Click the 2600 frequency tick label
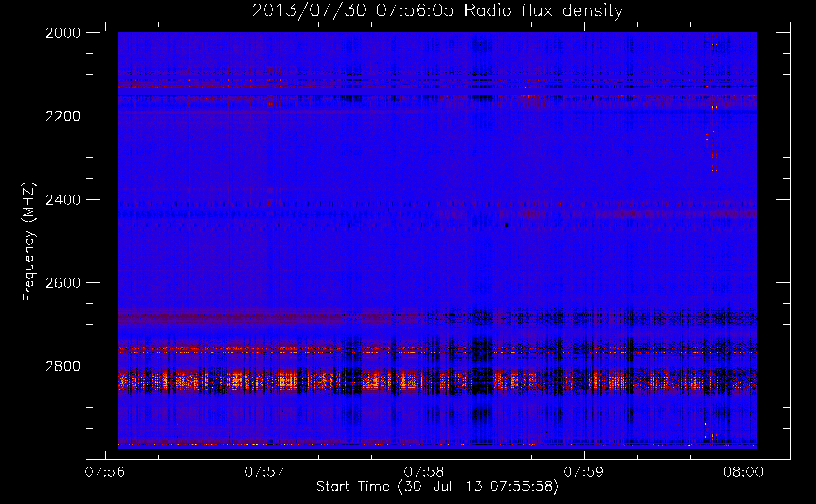The width and height of the screenshot is (816, 504). tap(63, 283)
